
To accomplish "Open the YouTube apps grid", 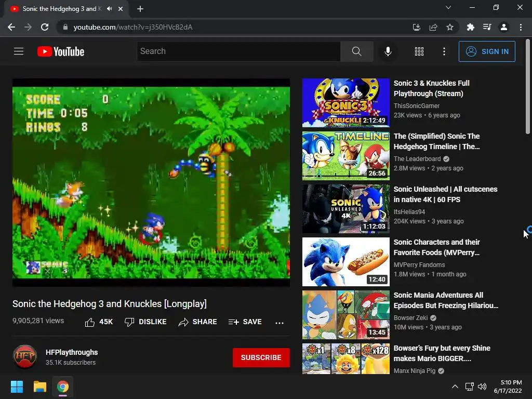I will tap(419, 51).
